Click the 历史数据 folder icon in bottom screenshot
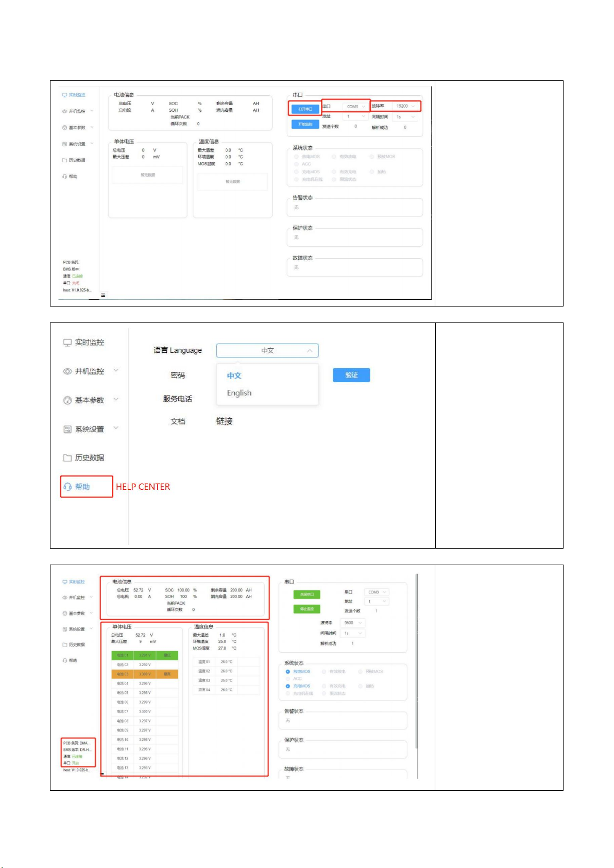 pos(64,644)
